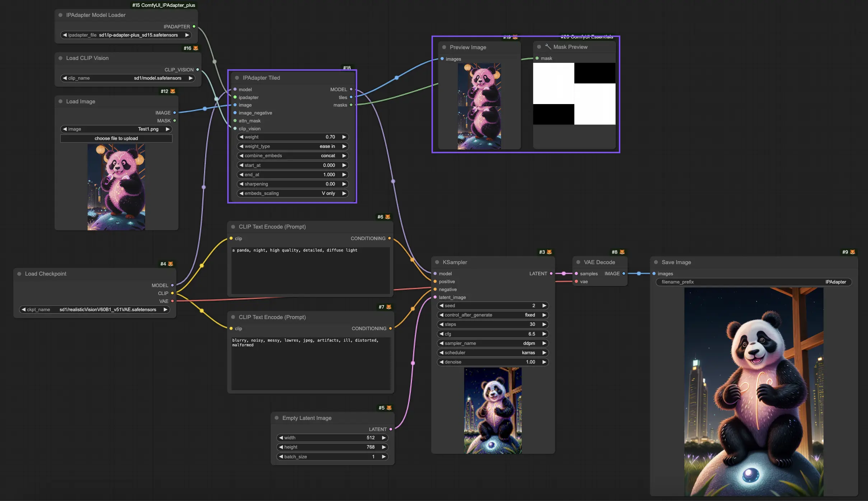Viewport: 868px width, 501px height.
Task: Adjust the weight slider in IPAdapter Tiled
Action: coord(292,137)
